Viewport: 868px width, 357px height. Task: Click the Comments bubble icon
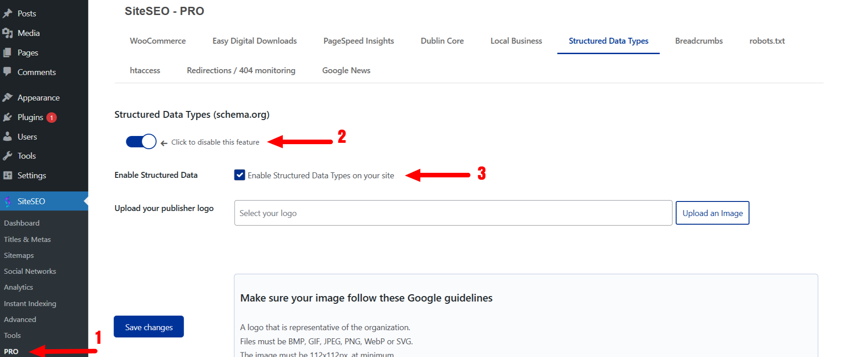pos(7,72)
